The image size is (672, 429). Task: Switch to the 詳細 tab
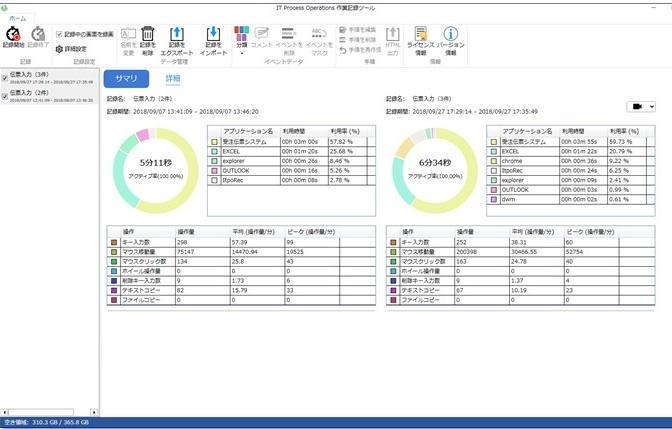point(173,77)
